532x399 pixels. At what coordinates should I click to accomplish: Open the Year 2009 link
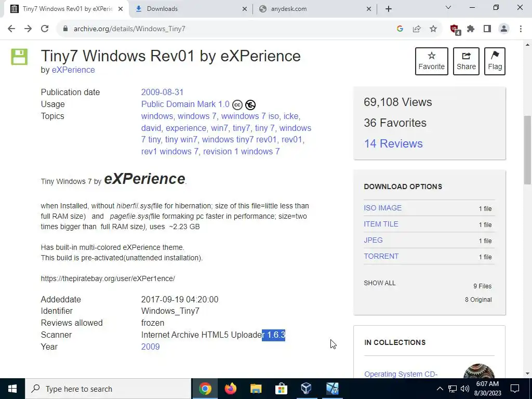coord(150,347)
